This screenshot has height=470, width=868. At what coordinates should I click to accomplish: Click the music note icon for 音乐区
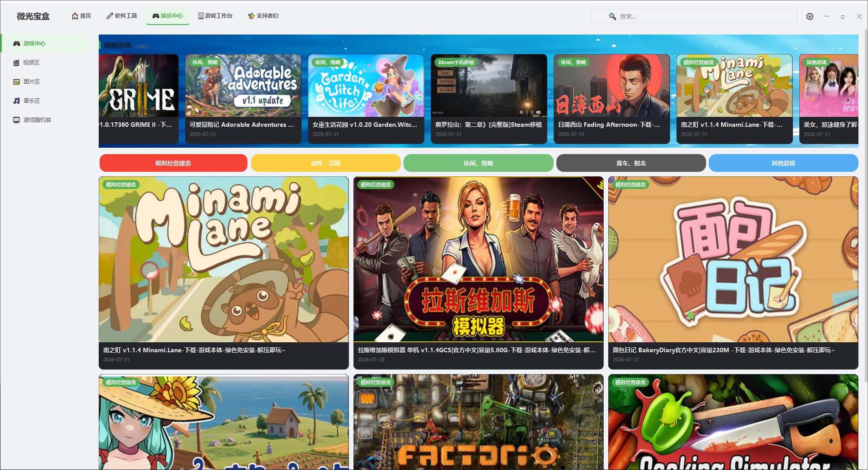16,101
